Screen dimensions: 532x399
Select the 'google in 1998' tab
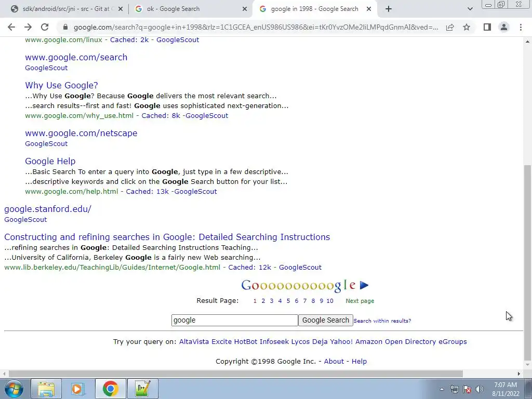314,9
